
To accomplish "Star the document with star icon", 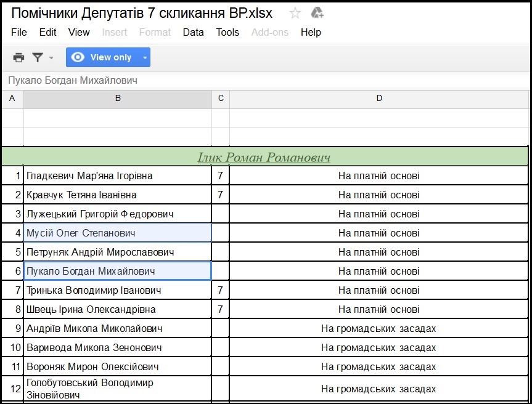I will 295,13.
